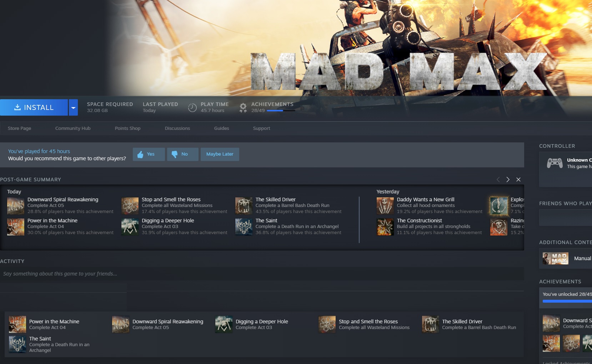
Task: Open the Discussions tab
Action: 177,128
